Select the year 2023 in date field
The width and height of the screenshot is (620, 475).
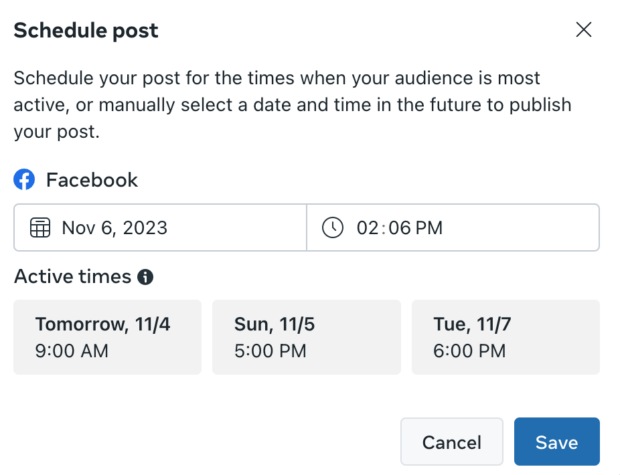[145, 228]
